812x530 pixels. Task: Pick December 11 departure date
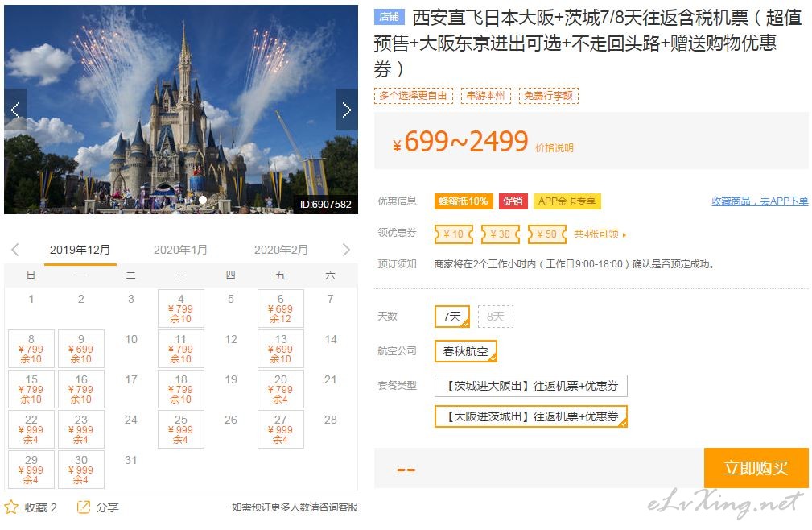click(181, 349)
